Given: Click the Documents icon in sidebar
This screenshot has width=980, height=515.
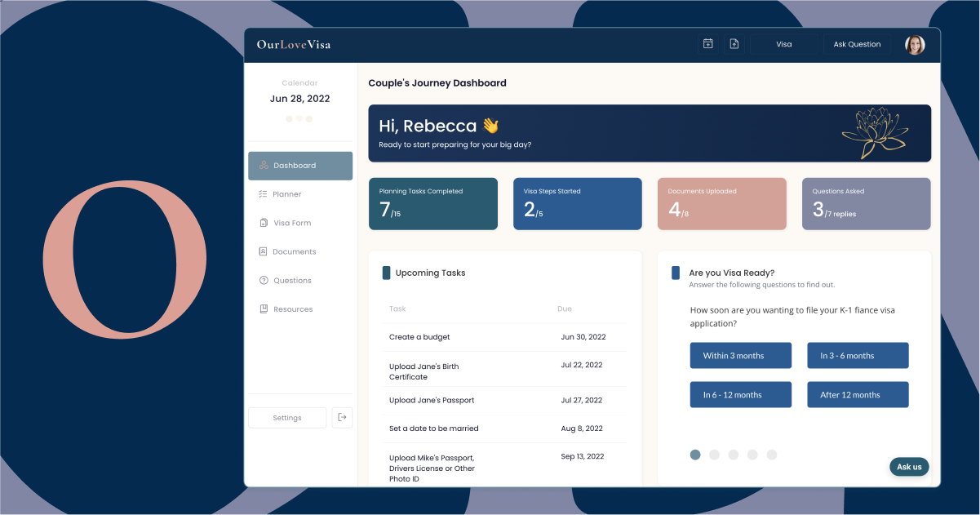Looking at the screenshot, I should tap(263, 251).
